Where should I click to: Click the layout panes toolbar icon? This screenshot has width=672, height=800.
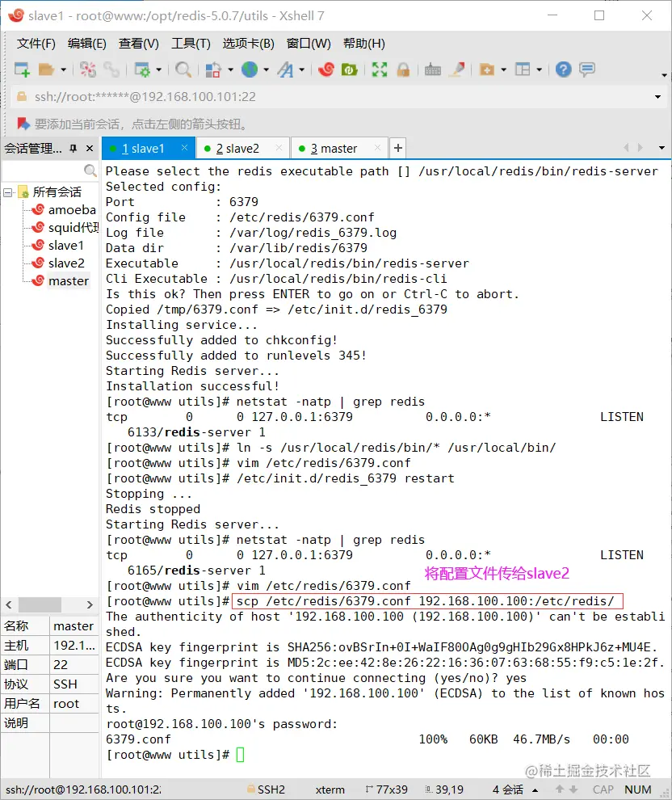point(523,69)
